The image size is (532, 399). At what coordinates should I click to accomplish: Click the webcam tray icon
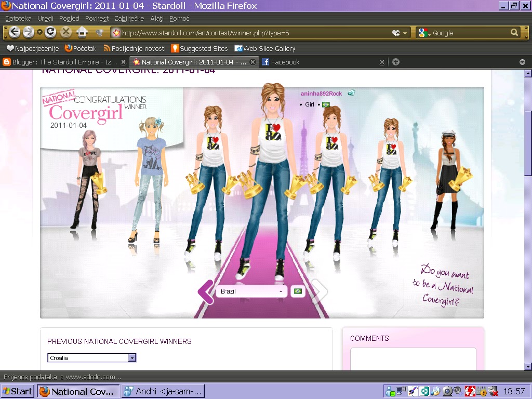[447, 391]
